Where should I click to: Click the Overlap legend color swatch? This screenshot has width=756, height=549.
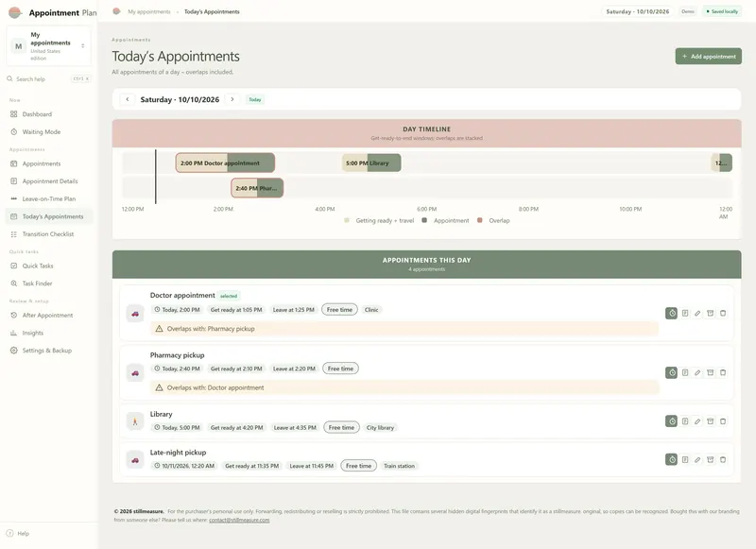pos(480,220)
